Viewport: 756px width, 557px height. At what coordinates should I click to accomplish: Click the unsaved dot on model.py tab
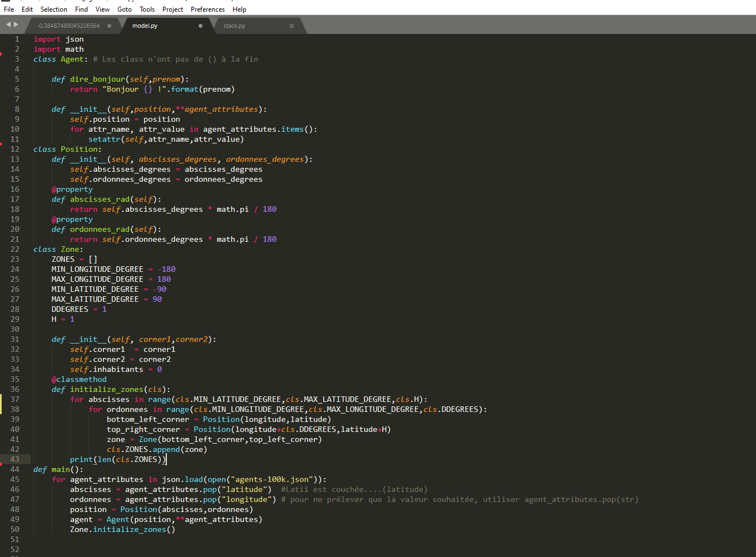pos(200,26)
